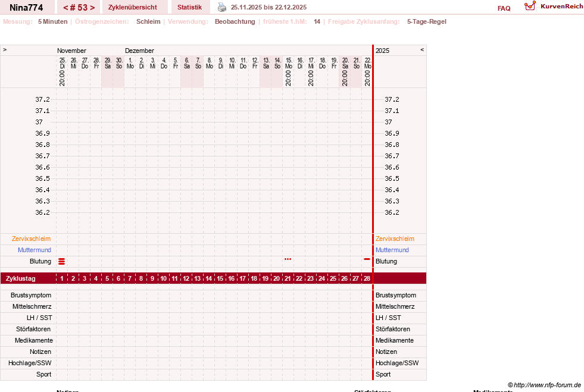The image size is (584, 392).
Task: Click the left Mittelschmerz row label
Action: [x=32, y=306]
